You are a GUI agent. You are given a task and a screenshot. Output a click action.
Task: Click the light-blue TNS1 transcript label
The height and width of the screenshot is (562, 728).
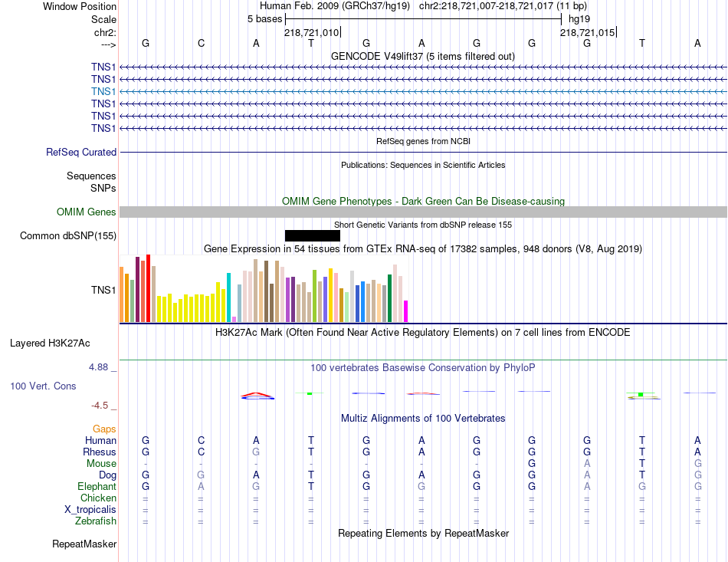(x=103, y=91)
